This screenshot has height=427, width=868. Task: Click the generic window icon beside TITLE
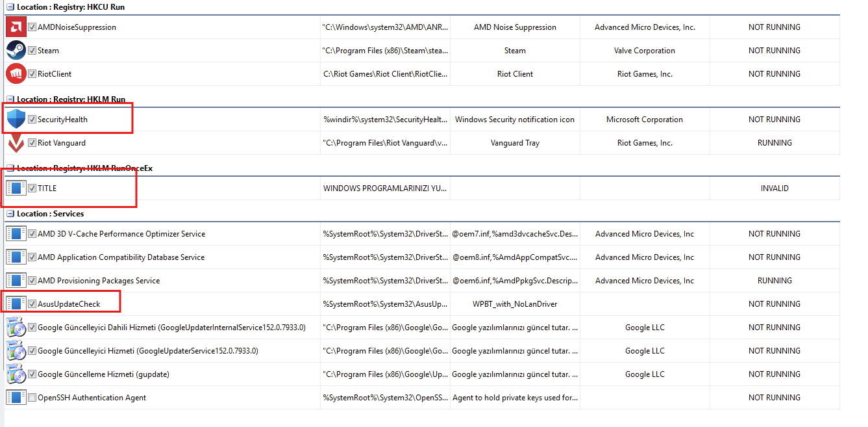coord(16,188)
